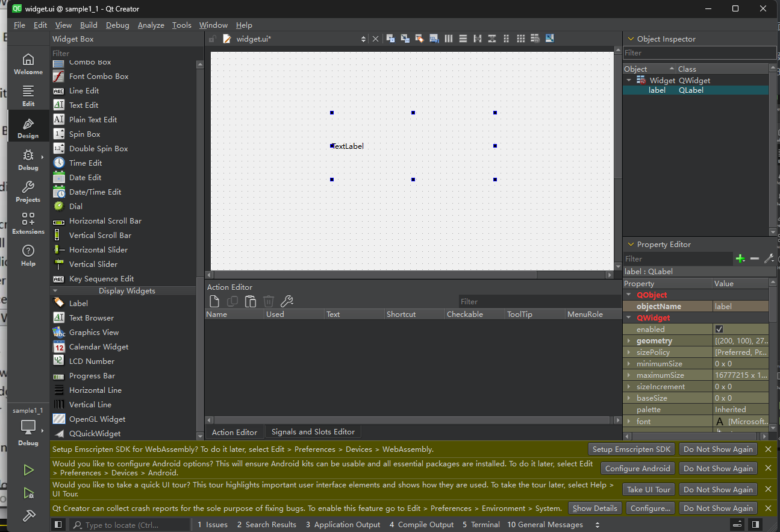This screenshot has width=780, height=532.
Task: Open the widget.ui document dropdown
Action: (x=363, y=39)
